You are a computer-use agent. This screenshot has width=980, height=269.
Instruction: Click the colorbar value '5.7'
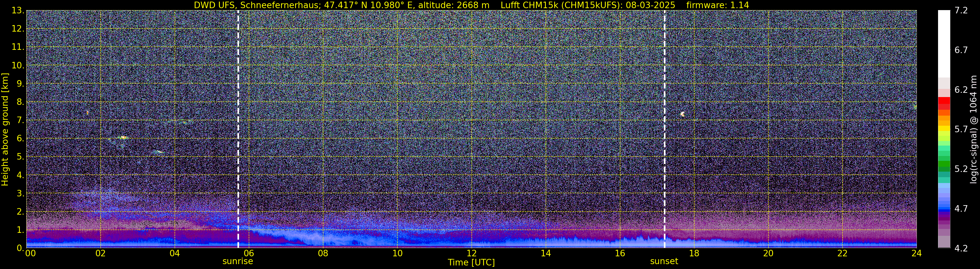[x=961, y=129]
